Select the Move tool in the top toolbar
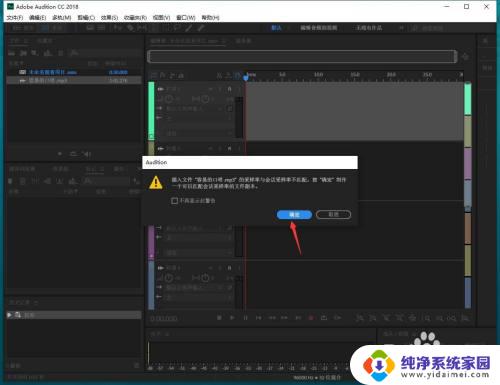This screenshot has width=500, height=385. click(118, 28)
